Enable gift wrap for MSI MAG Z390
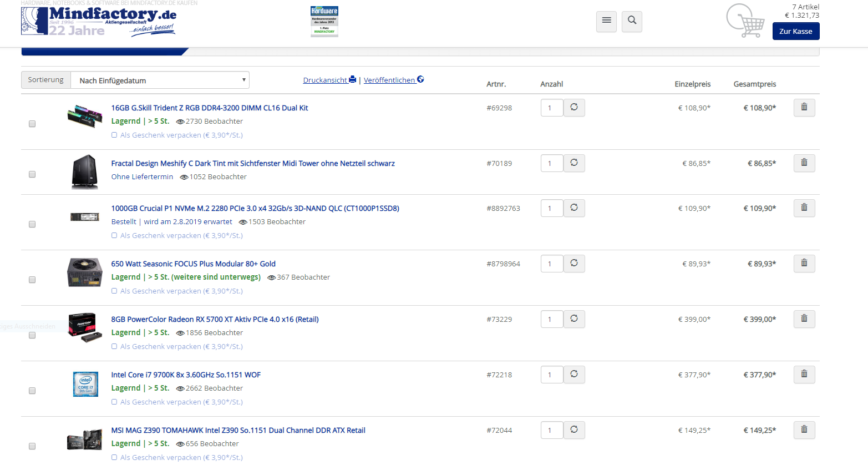The height and width of the screenshot is (470, 868). pyautogui.click(x=114, y=457)
